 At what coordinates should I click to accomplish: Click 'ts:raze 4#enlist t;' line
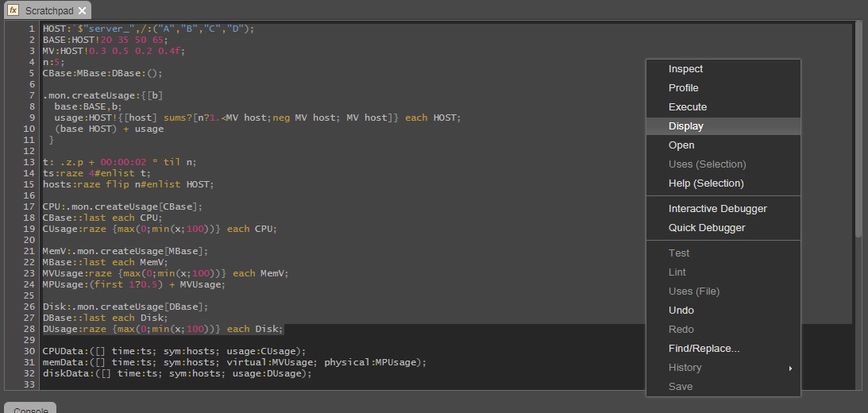pos(97,173)
